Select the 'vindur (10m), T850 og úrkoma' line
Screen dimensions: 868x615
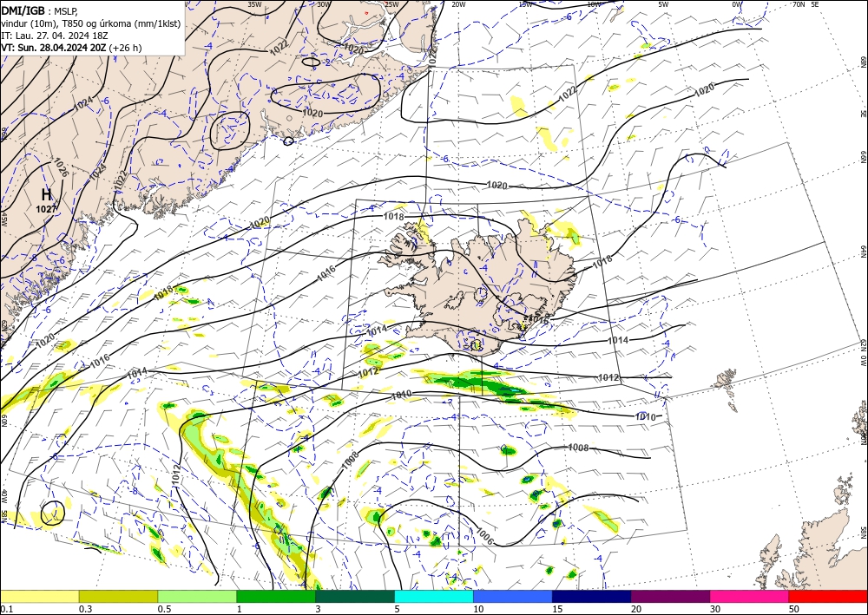(x=91, y=23)
